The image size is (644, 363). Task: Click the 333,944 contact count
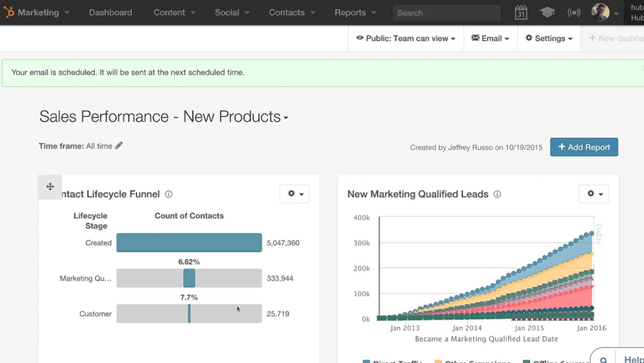[x=280, y=278]
